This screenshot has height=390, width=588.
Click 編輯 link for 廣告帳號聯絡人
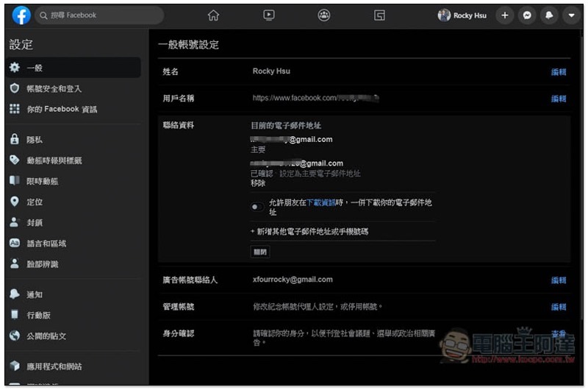[559, 280]
